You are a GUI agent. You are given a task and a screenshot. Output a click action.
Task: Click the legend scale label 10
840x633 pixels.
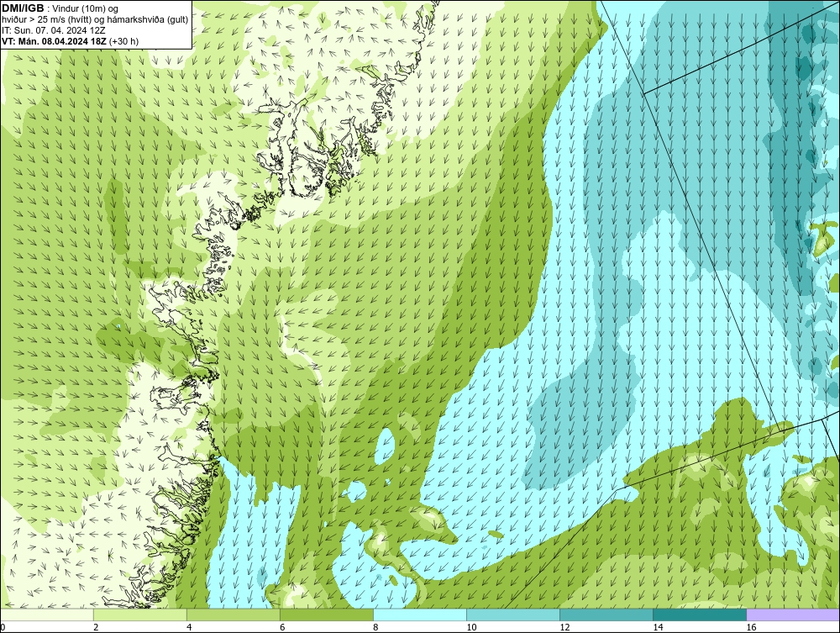[x=471, y=628]
